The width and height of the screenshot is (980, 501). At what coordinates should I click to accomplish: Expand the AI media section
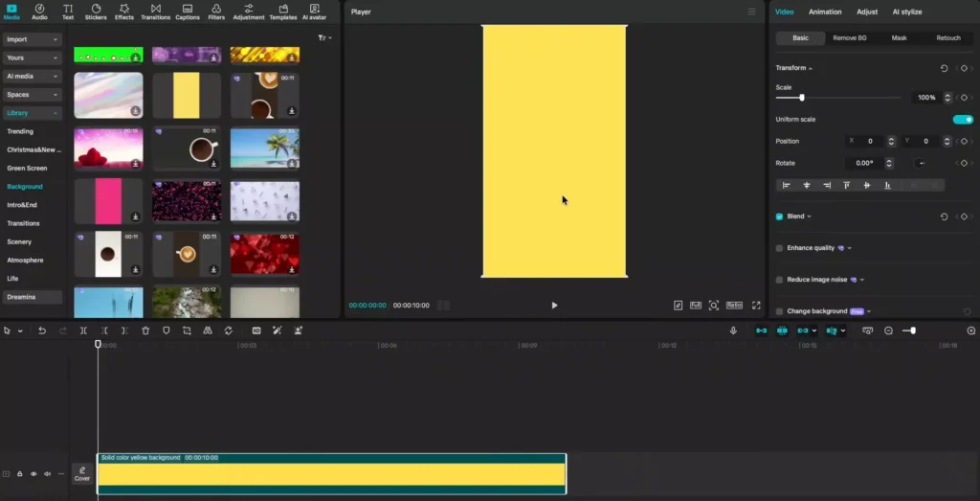[x=32, y=77]
